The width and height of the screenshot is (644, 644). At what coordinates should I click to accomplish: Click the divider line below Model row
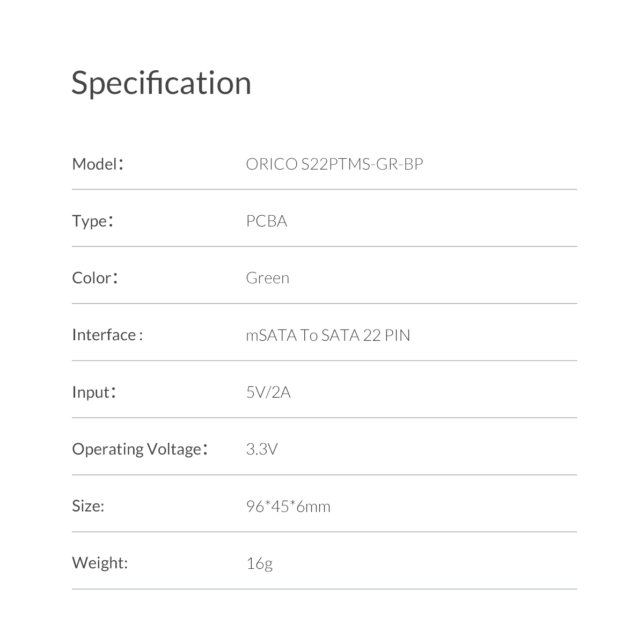324,189
